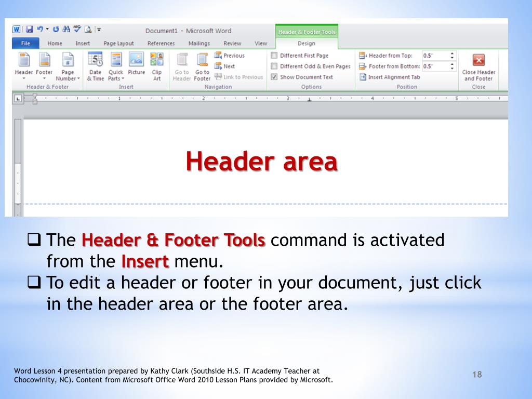
Task: Open the Page Layout tab
Action: pyautogui.click(x=118, y=44)
